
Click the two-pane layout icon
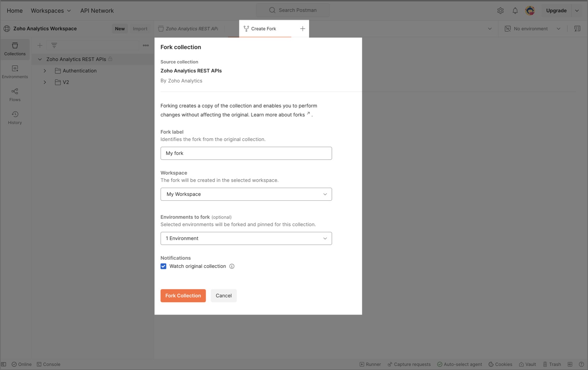(570, 364)
